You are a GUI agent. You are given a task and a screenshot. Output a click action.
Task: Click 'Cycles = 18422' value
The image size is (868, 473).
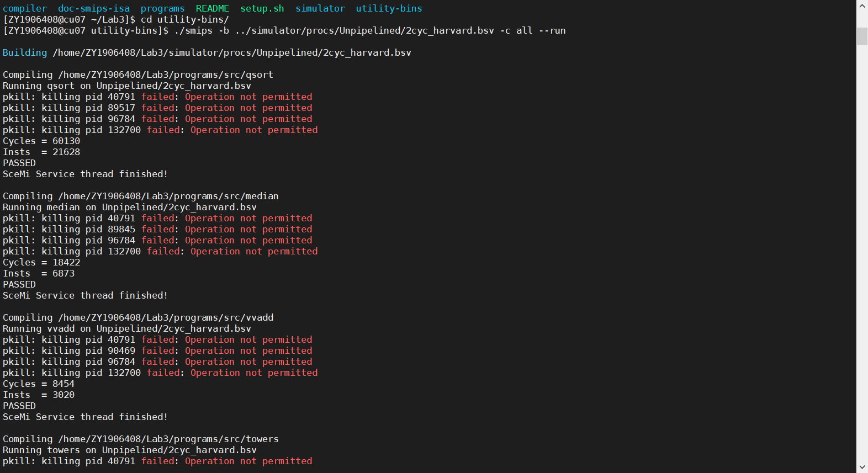[41, 262]
